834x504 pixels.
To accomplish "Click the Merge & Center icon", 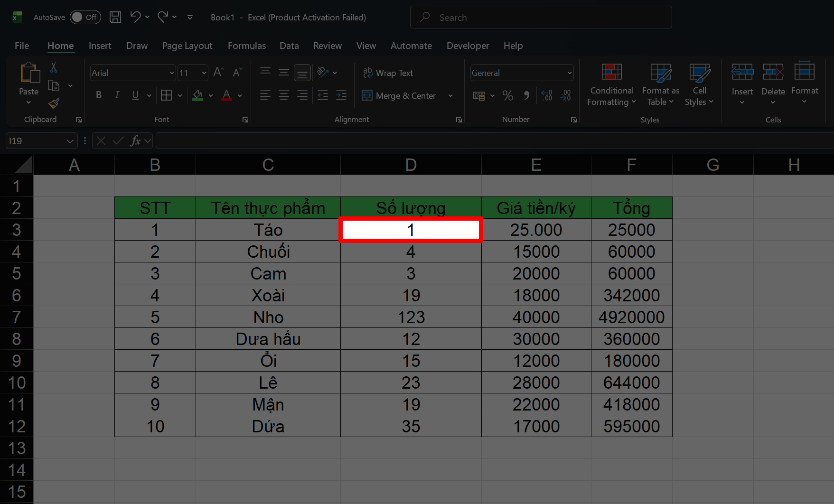I will click(367, 95).
